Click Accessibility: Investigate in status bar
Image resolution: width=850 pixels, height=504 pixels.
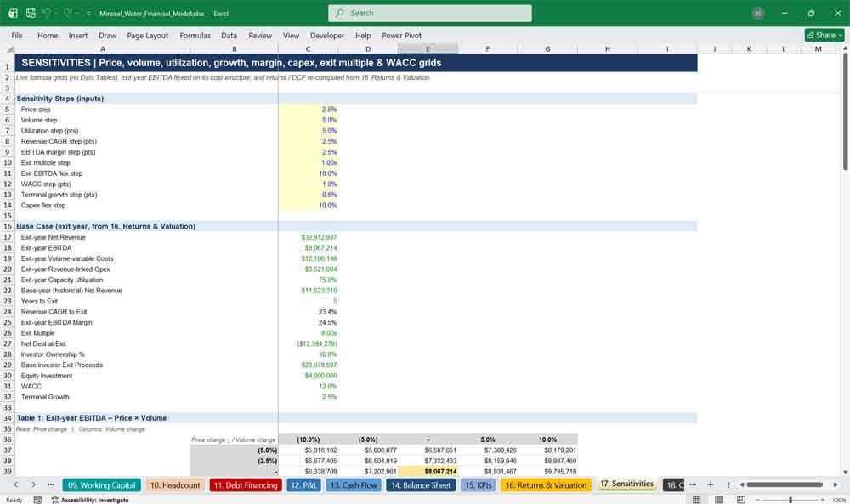[x=90, y=500]
